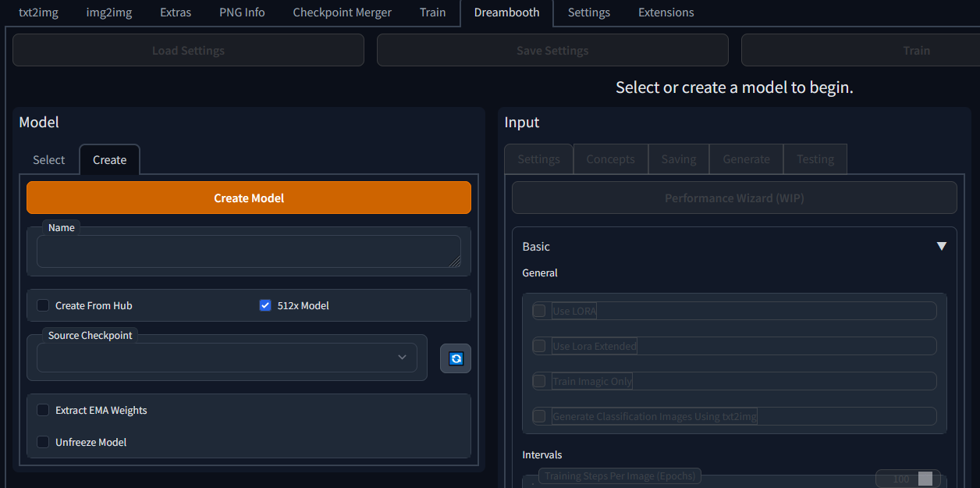Go to the Extensions tab
980x488 pixels.
tap(666, 12)
